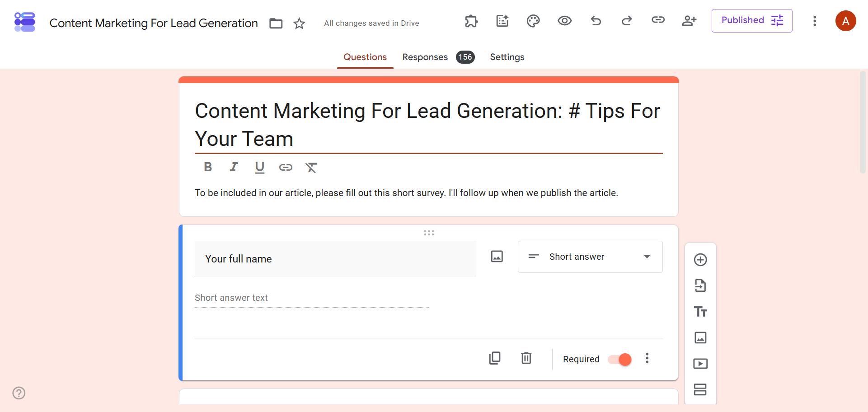Click the question drag handle dots
Viewport: 868px width, 412px height.
coord(429,233)
